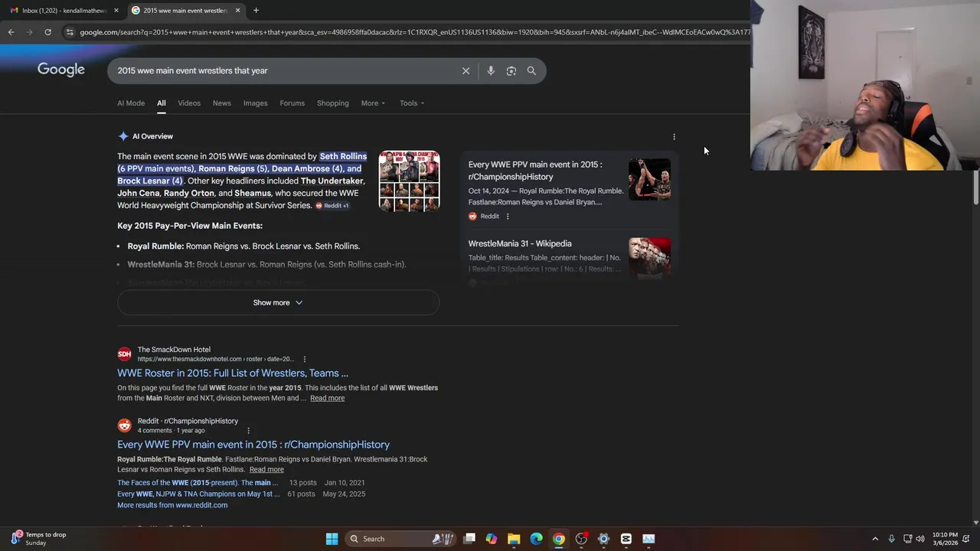Close the 2015 wwe main event tab
The height and width of the screenshot is (551, 980).
(x=237, y=10)
